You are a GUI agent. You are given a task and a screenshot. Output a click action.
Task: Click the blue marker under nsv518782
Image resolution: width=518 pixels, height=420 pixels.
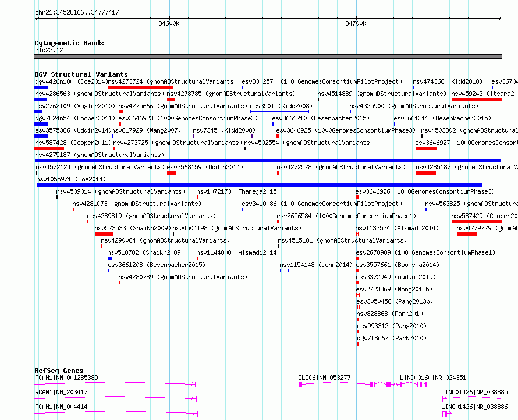110,258
